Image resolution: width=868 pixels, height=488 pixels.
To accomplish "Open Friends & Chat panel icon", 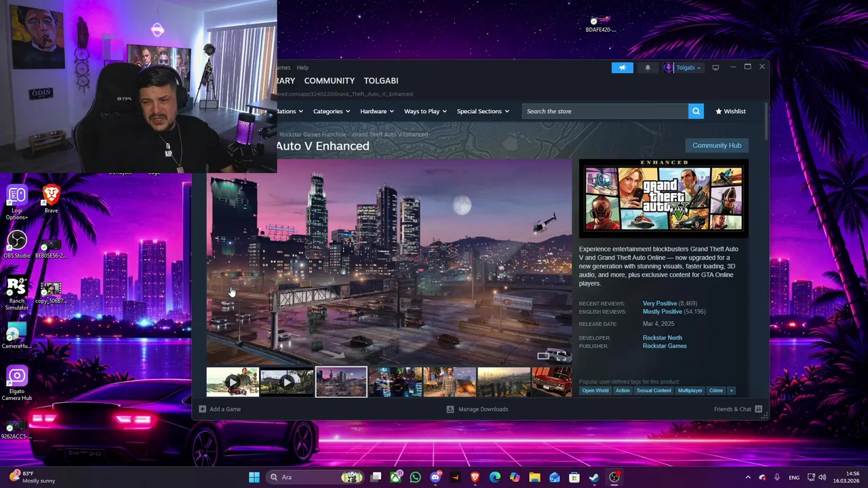I will click(x=758, y=409).
